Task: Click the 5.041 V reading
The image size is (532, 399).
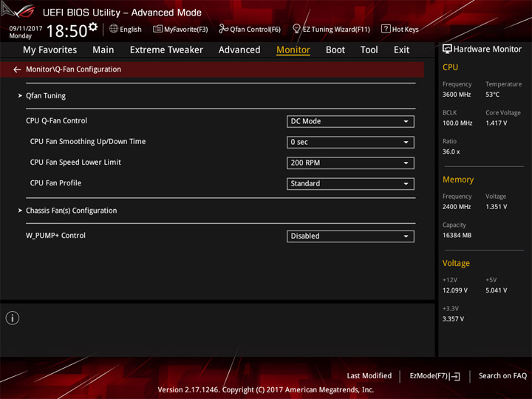Action: (x=496, y=290)
